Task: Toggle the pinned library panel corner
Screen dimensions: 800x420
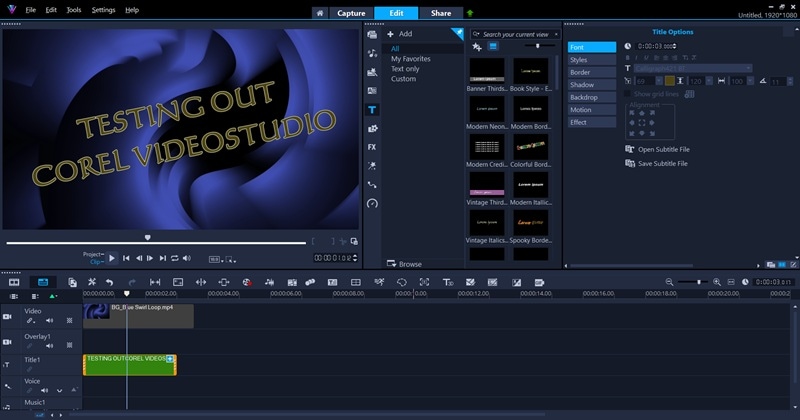Action: click(459, 33)
